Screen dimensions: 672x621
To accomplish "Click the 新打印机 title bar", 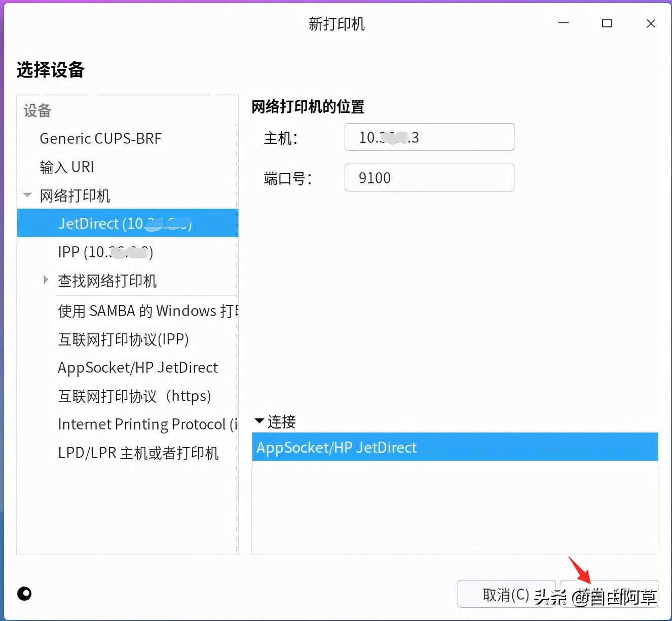I will [336, 23].
